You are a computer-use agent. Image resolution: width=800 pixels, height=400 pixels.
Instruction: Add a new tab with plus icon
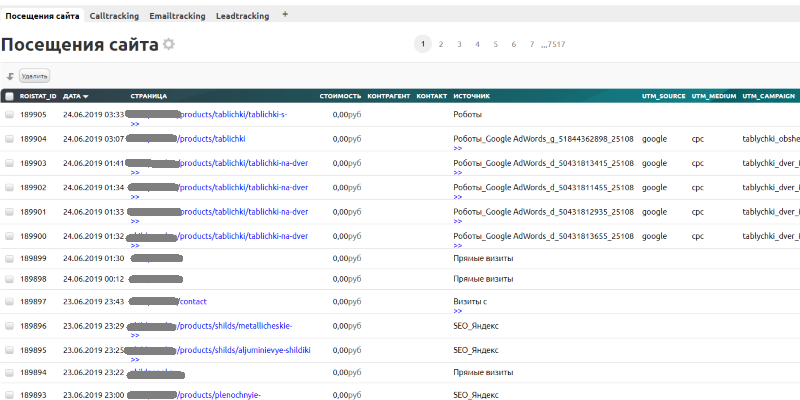coord(285,15)
